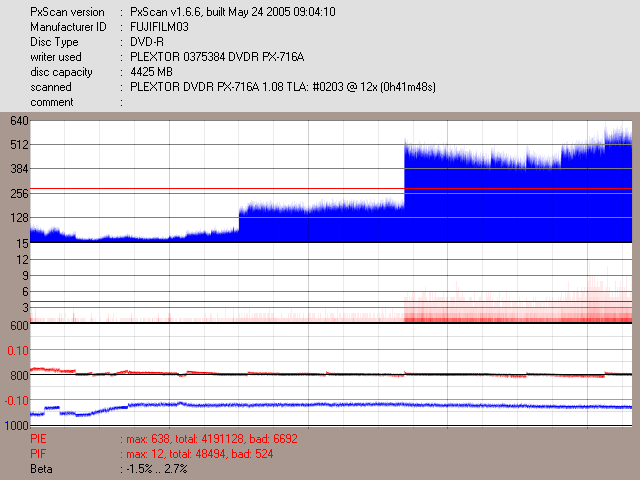The image size is (640, 480).
Task: Select the scan drive text ending '@ 12x (0h41m48s)'
Action: point(283,87)
